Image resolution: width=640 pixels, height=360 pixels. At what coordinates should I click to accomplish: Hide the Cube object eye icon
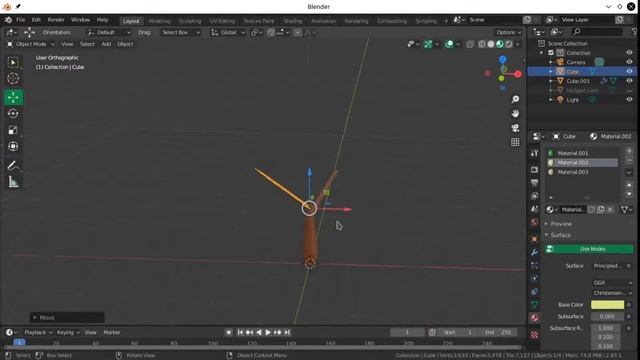[x=629, y=71]
